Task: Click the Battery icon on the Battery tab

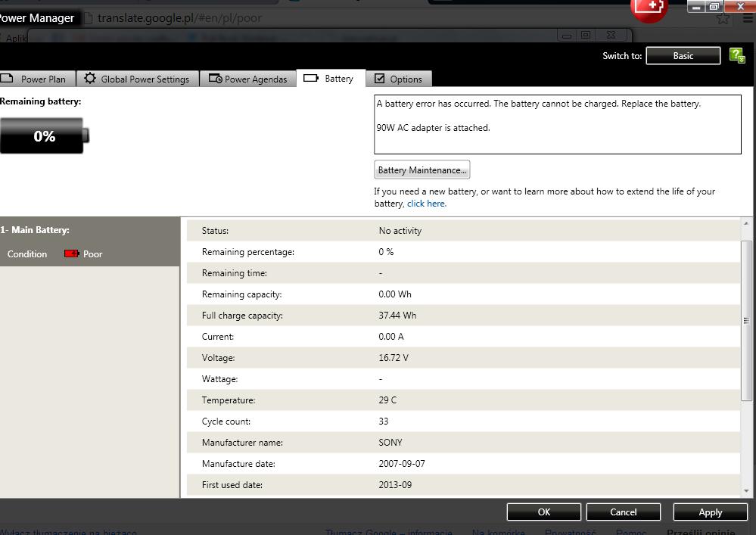Action: click(311, 77)
